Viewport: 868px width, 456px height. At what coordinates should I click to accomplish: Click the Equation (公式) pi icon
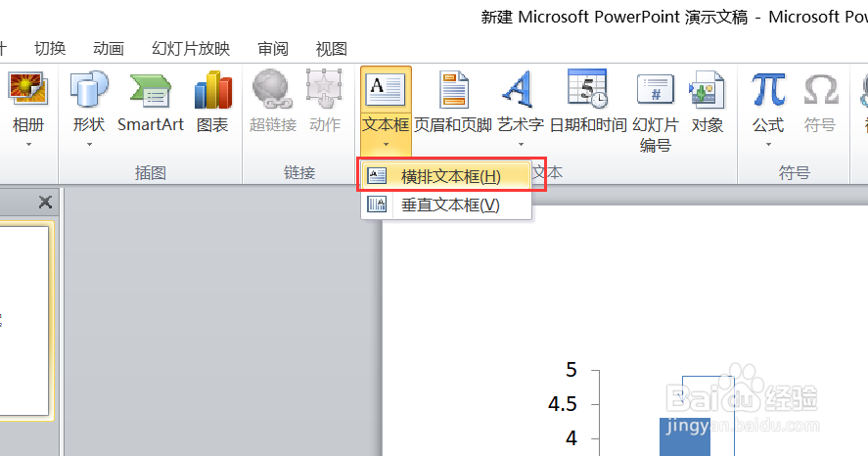click(x=768, y=90)
